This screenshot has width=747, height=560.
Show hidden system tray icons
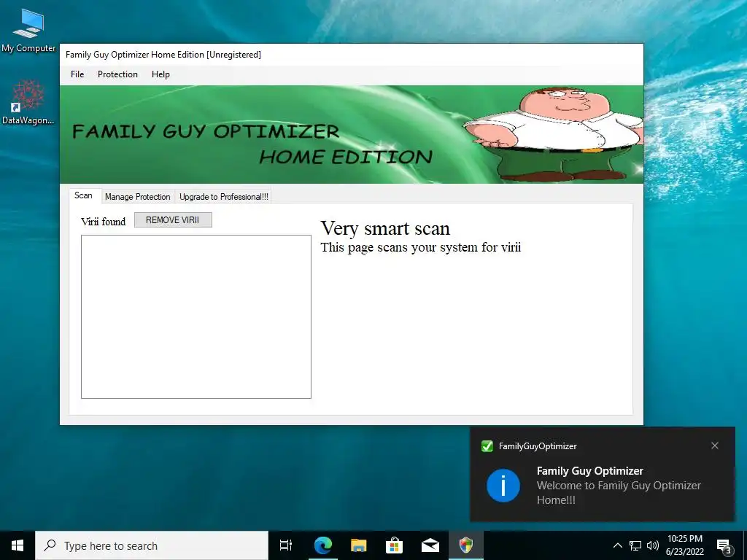point(617,545)
